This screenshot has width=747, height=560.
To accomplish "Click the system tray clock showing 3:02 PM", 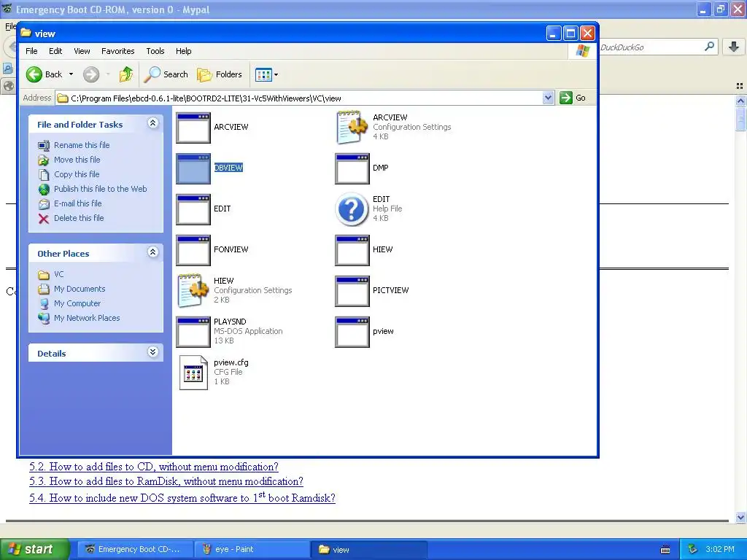I will point(720,549).
